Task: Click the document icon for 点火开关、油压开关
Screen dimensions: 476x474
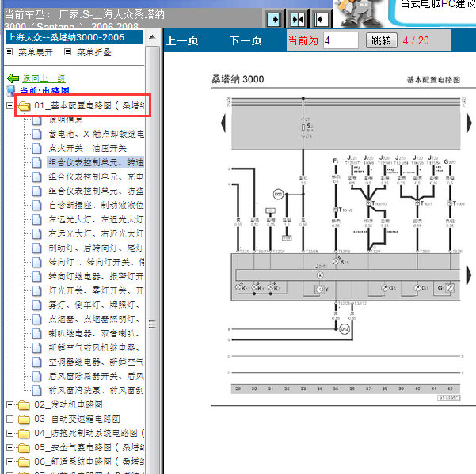Action: [x=37, y=148]
